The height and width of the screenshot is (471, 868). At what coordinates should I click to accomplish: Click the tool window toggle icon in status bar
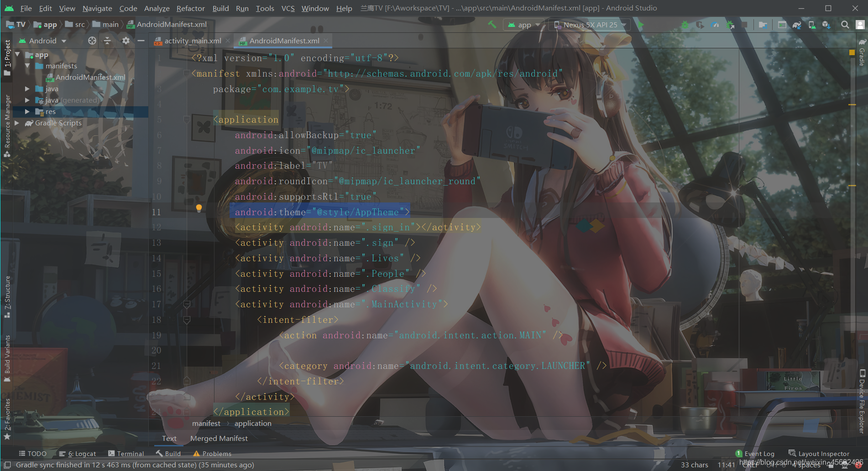(x=7, y=465)
